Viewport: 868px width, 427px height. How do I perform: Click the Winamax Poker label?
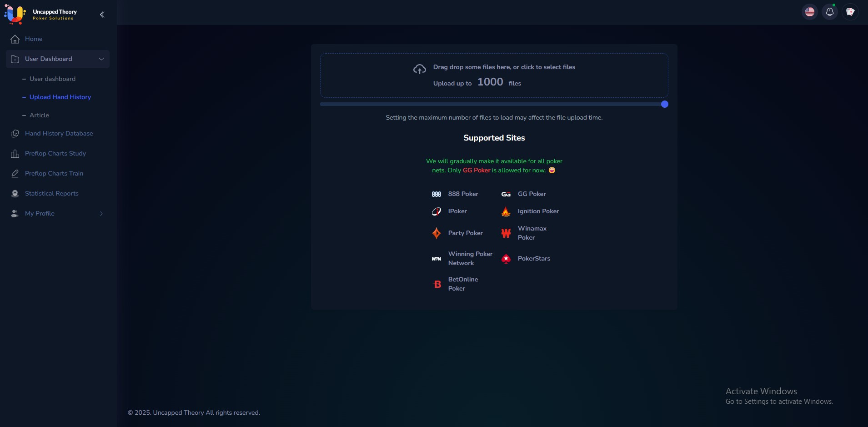point(532,233)
